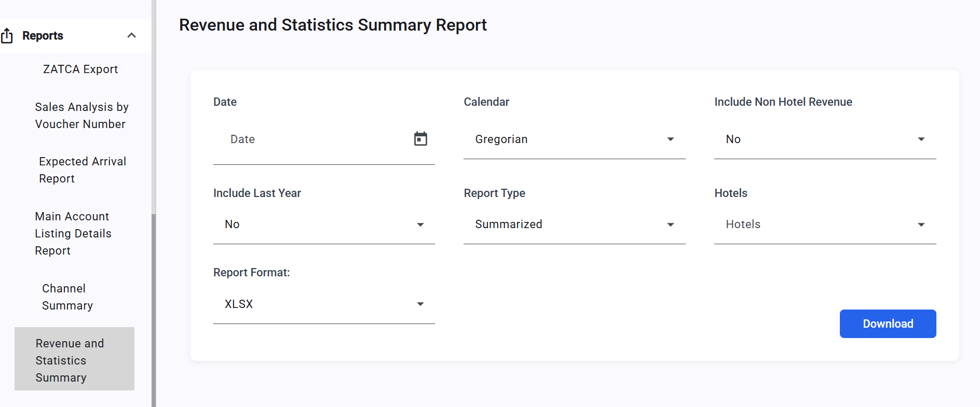Collapse the Reports section chevron
The width and height of the screenshot is (980, 407).
tap(131, 35)
